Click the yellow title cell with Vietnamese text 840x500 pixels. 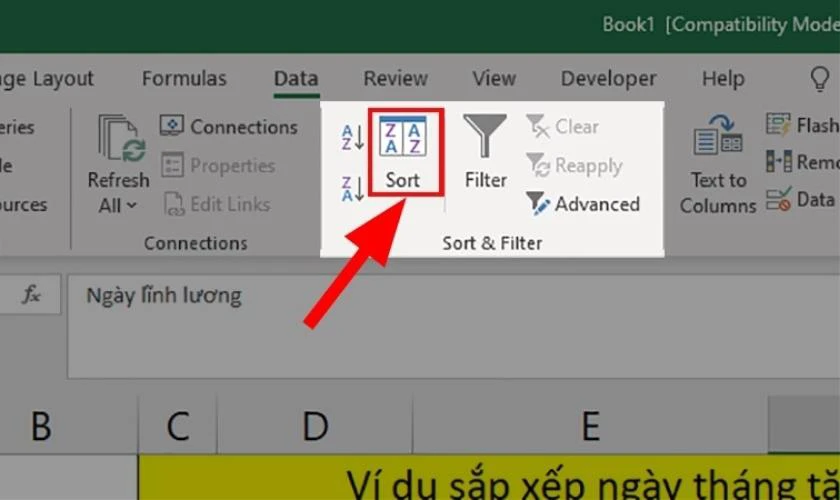point(489,478)
